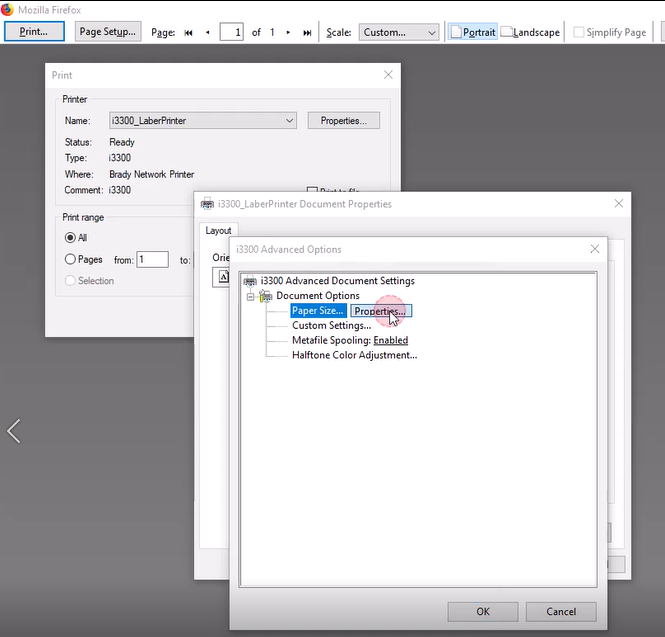The image size is (665, 637).
Task: Click the Brady Network Printer text
Action: pyautogui.click(x=151, y=174)
